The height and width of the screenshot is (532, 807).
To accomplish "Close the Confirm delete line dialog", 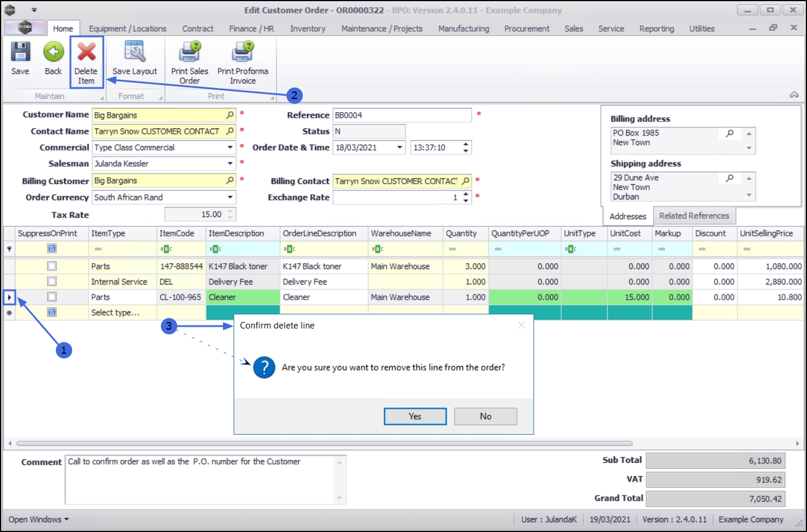I will coord(522,325).
